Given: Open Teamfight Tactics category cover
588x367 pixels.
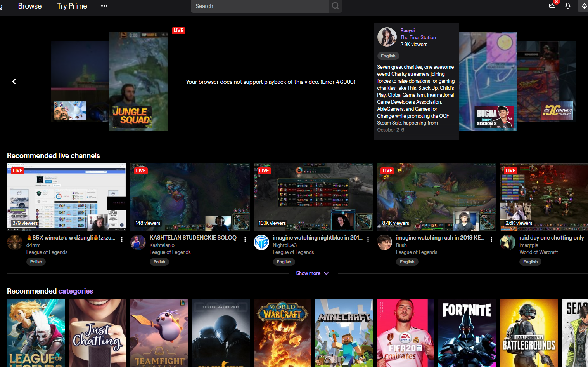Looking at the screenshot, I should pos(159,333).
